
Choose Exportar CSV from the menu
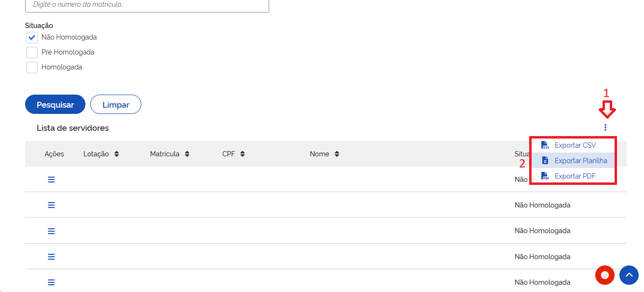575,145
